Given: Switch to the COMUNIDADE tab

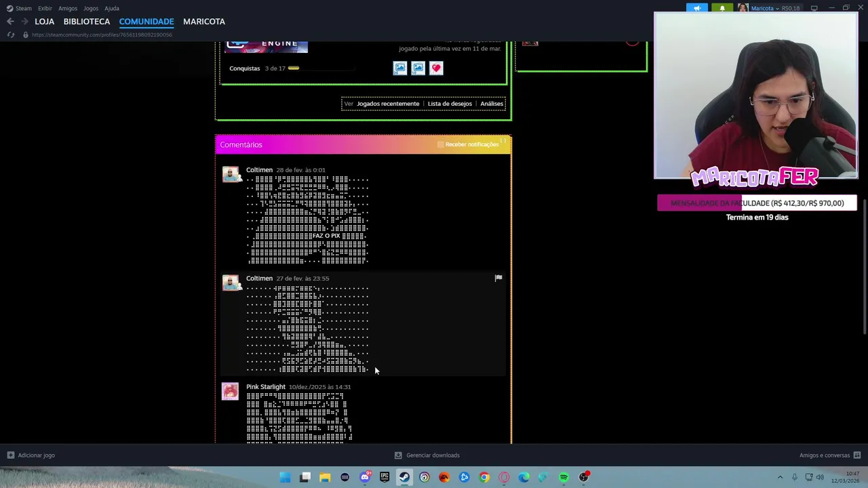Looking at the screenshot, I should pos(146,22).
